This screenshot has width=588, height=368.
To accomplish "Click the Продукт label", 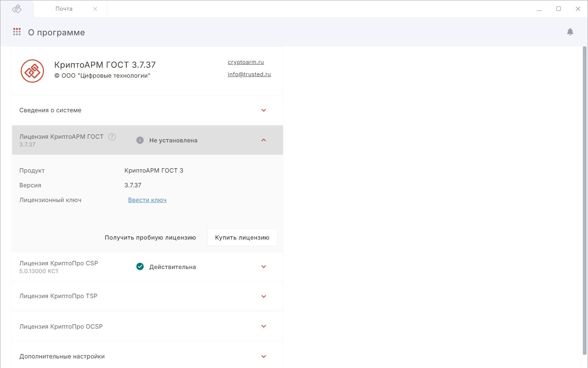I will click(32, 170).
